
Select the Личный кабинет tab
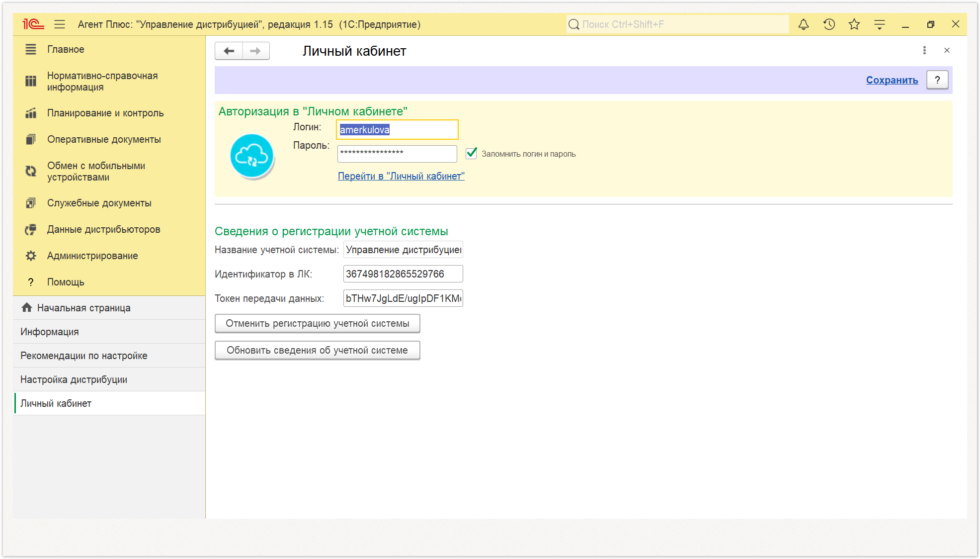coord(109,403)
